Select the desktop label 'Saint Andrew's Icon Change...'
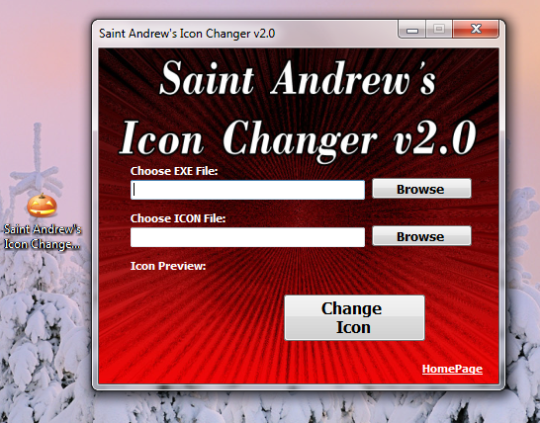 pyautogui.click(x=42, y=237)
